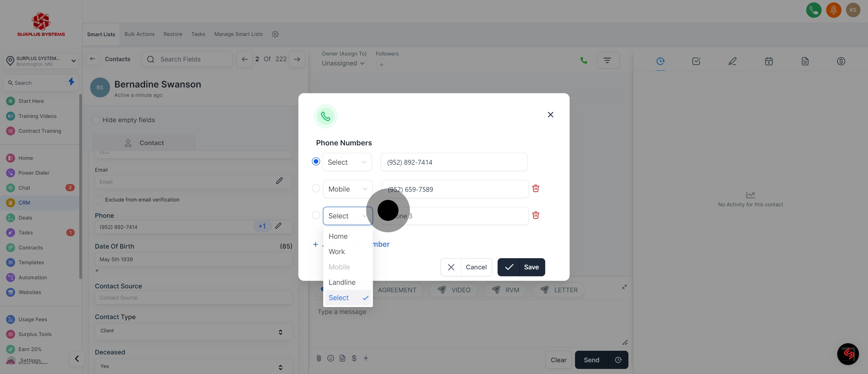868x374 pixels.
Task: Click the first phone number input field
Action: pos(454,162)
